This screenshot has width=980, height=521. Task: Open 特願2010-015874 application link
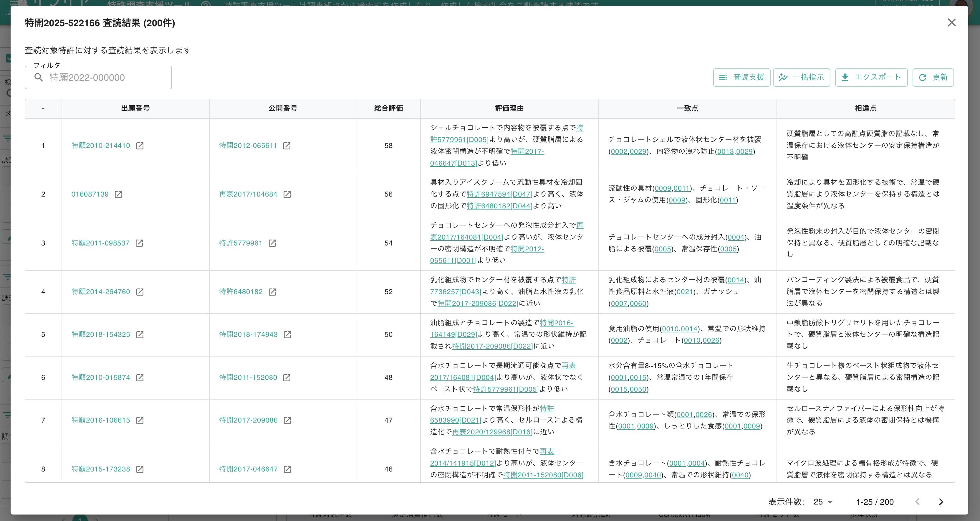pyautogui.click(x=101, y=377)
